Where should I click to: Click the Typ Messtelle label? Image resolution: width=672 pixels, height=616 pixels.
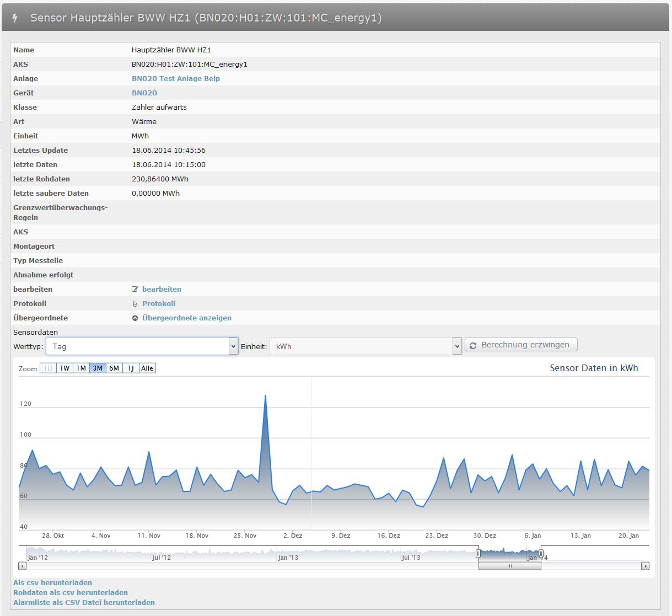pyautogui.click(x=38, y=260)
